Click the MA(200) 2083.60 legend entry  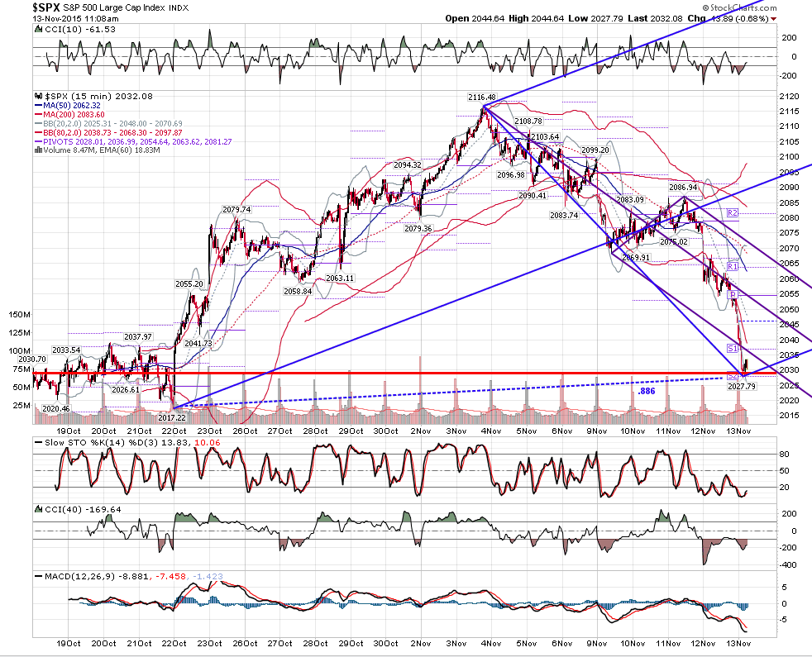click(x=70, y=114)
